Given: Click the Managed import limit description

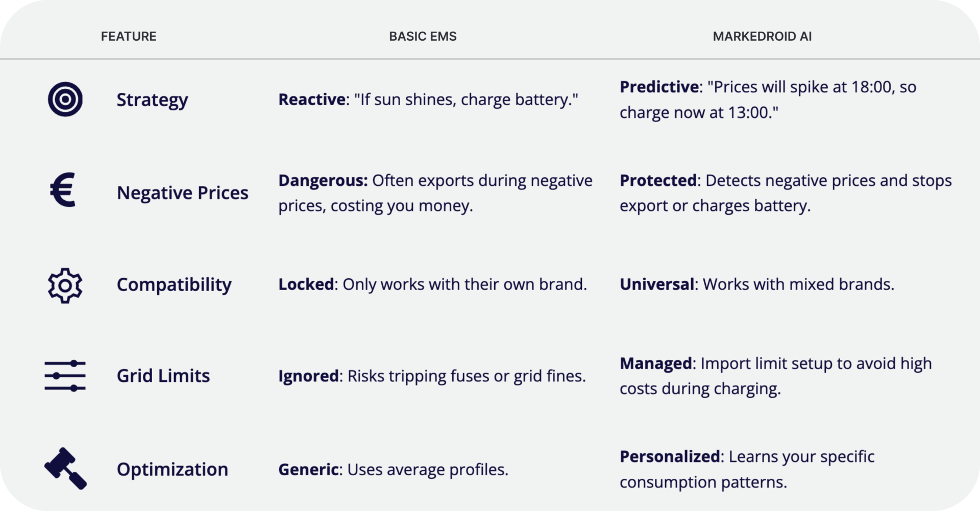Looking at the screenshot, I should 775,376.
